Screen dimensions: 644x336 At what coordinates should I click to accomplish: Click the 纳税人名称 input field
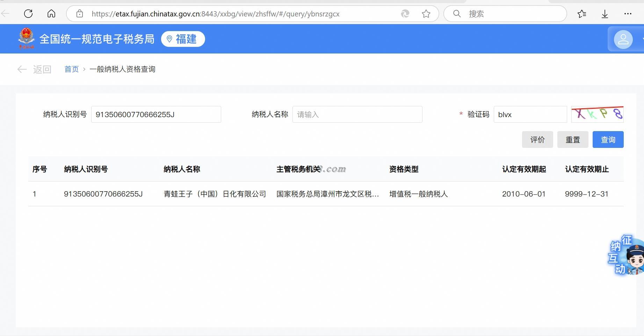click(x=357, y=114)
